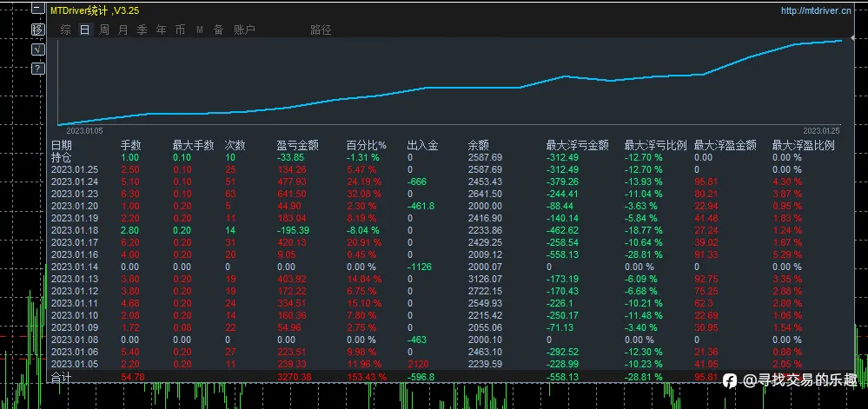The width and height of the screenshot is (868, 409).
Task: Collapse the panel with the minus icon
Action: pos(37,9)
